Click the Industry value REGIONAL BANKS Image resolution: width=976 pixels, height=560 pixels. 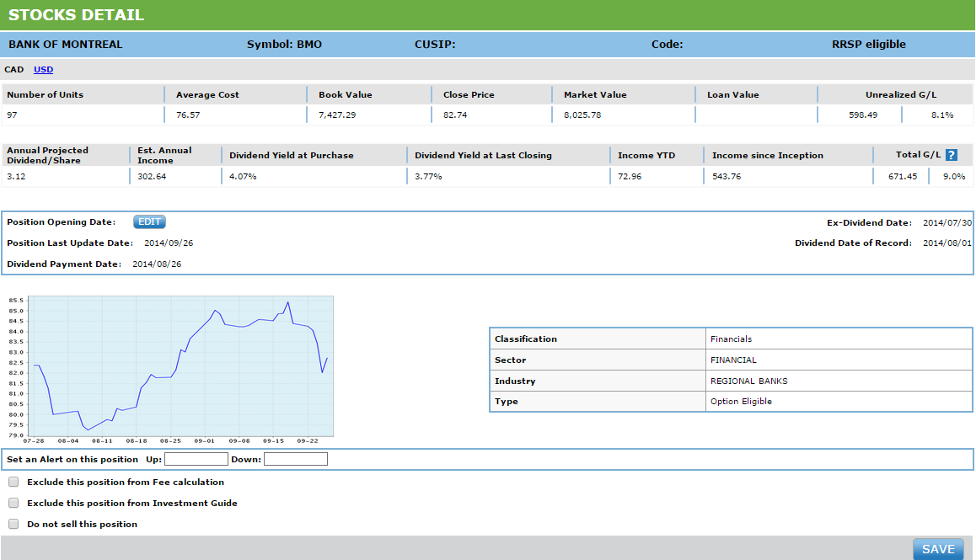[748, 381]
